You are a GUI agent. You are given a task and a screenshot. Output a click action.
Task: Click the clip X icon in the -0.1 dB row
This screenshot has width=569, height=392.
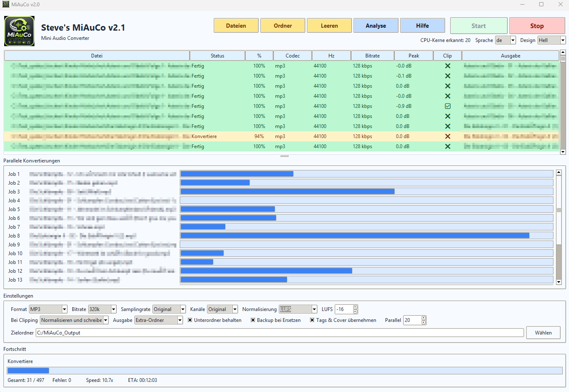[448, 76]
